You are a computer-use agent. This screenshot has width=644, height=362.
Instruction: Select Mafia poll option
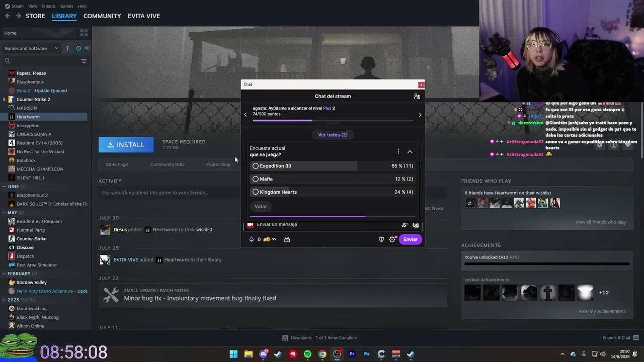point(333,179)
